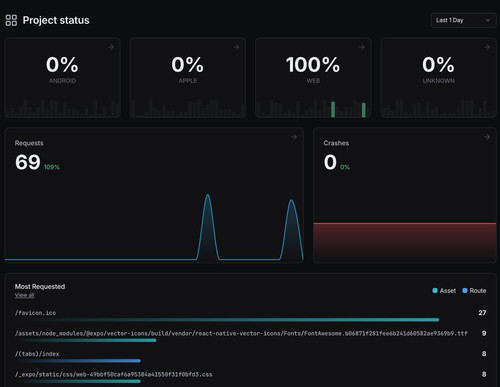Click the count 9 for FontAwesome font
This screenshot has height=387, width=500.
pyautogui.click(x=484, y=333)
